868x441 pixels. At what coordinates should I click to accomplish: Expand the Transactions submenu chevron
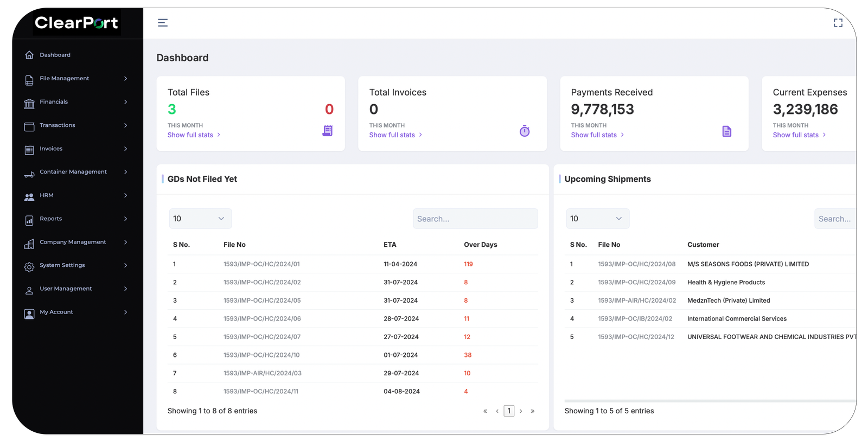pyautogui.click(x=125, y=125)
